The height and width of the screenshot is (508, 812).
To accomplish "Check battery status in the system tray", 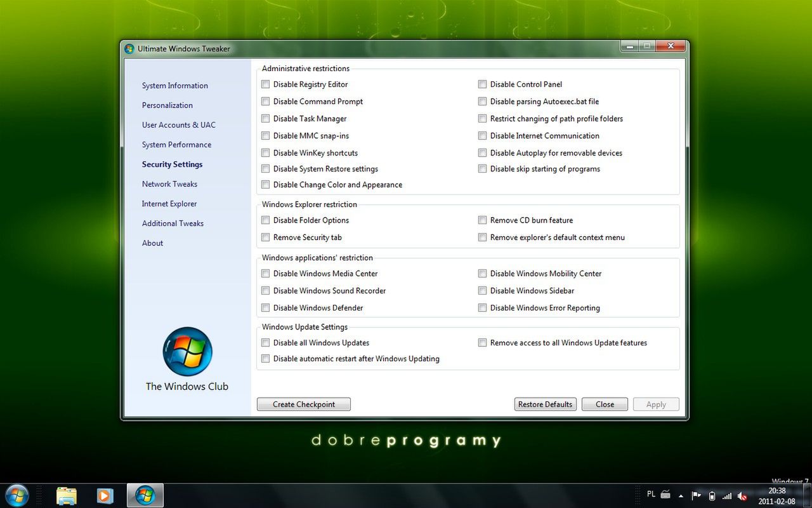I will pos(712,496).
